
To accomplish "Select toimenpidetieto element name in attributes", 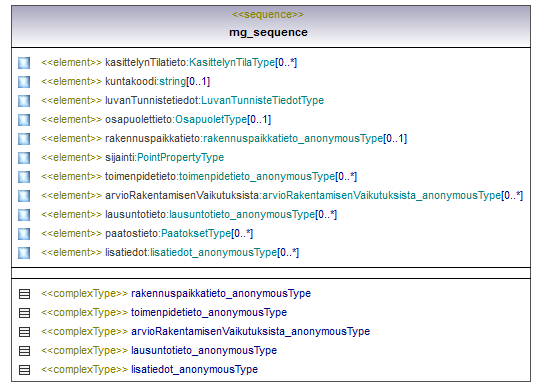I will (140, 176).
